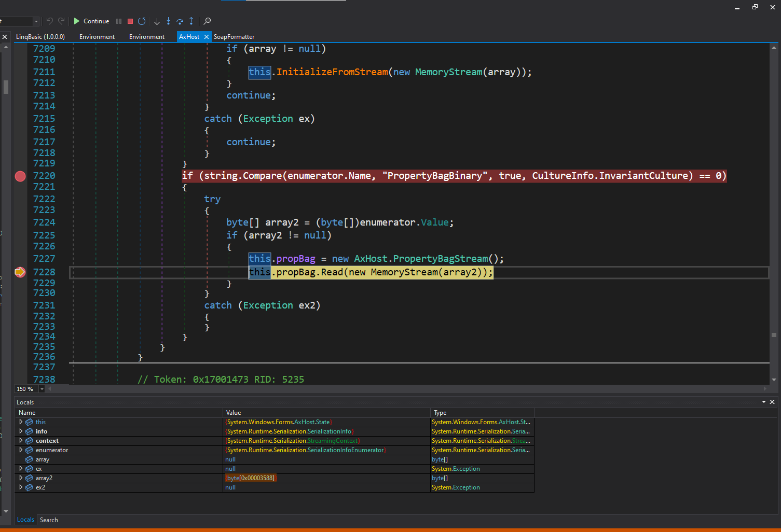Select the null value of the array variable
The image size is (781, 532).
tap(230, 459)
